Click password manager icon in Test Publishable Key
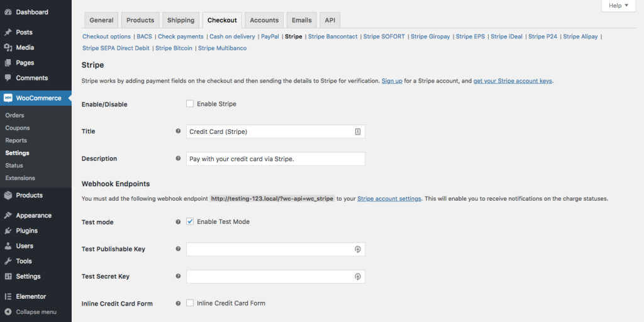The height and width of the screenshot is (322, 644). coord(358,249)
